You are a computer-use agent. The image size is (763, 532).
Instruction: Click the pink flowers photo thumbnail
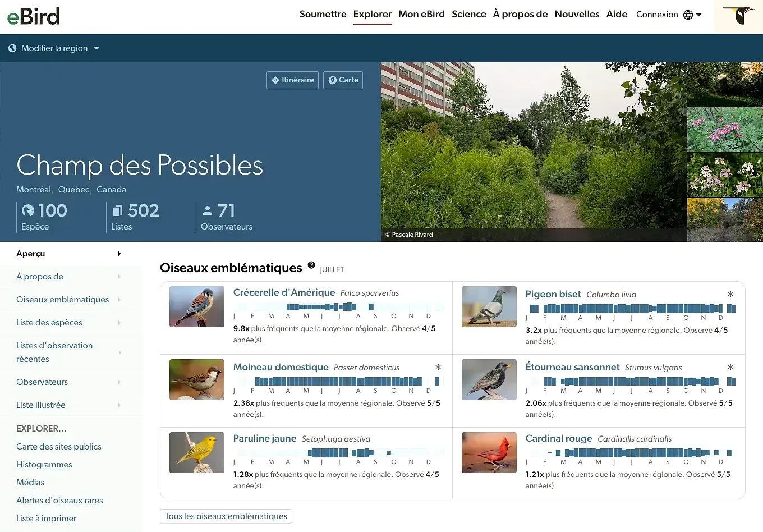[725, 130]
